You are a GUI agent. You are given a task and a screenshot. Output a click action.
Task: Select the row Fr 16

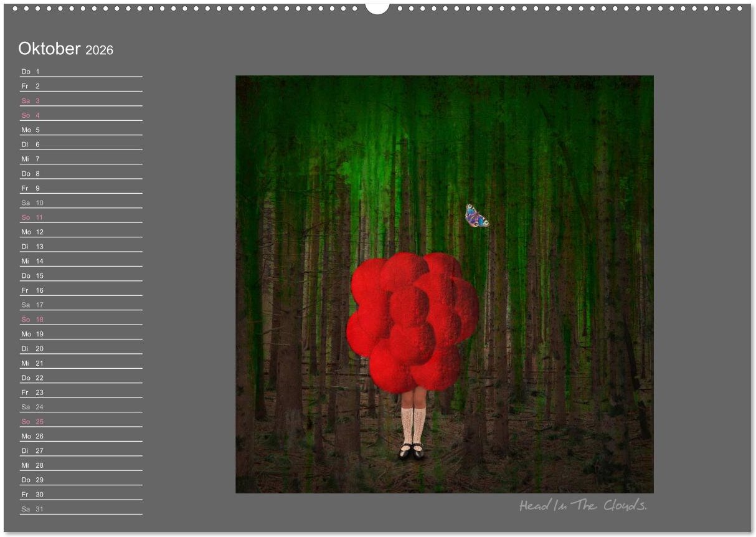click(x=81, y=290)
